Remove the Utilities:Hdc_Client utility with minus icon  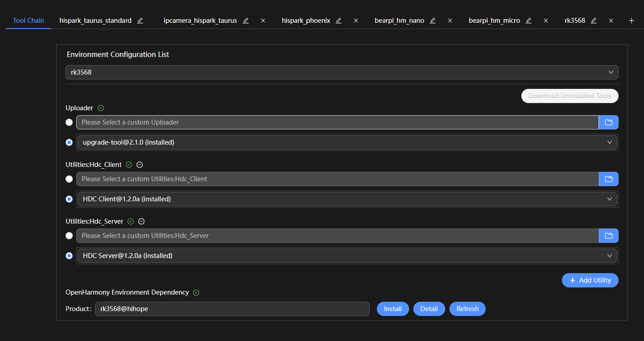(x=140, y=165)
